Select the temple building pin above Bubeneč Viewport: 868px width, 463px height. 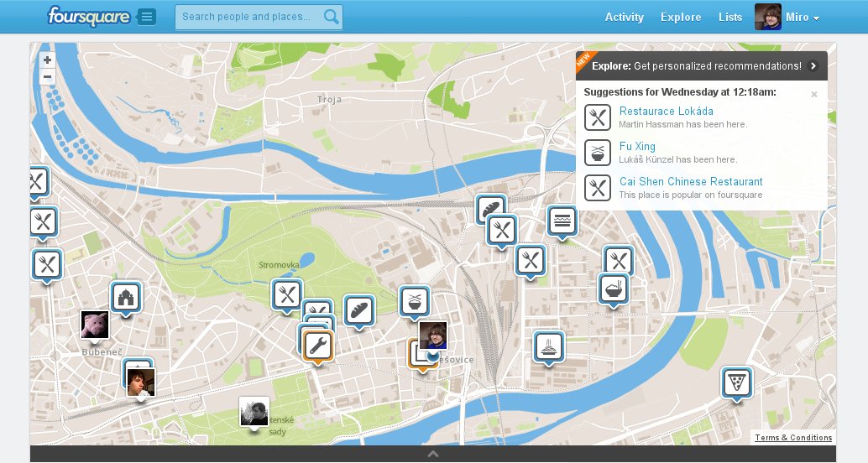[x=126, y=297]
